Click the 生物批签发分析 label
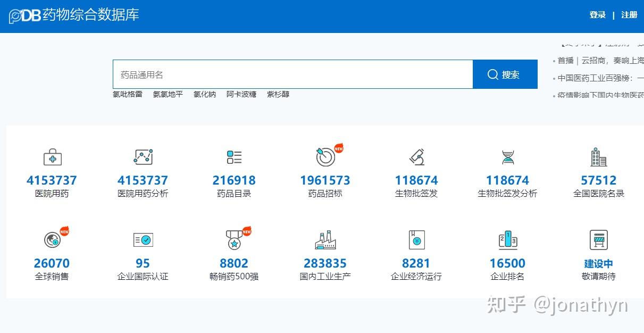 508,194
